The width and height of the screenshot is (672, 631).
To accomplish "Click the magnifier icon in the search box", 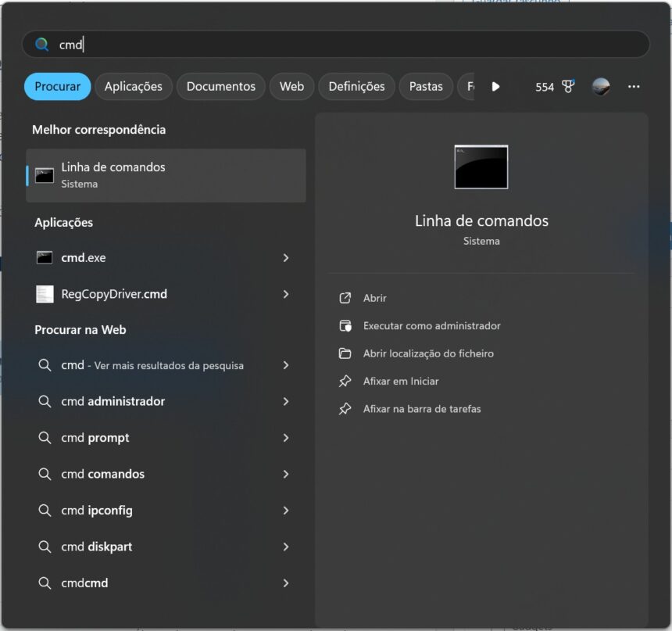I will pyautogui.click(x=41, y=45).
